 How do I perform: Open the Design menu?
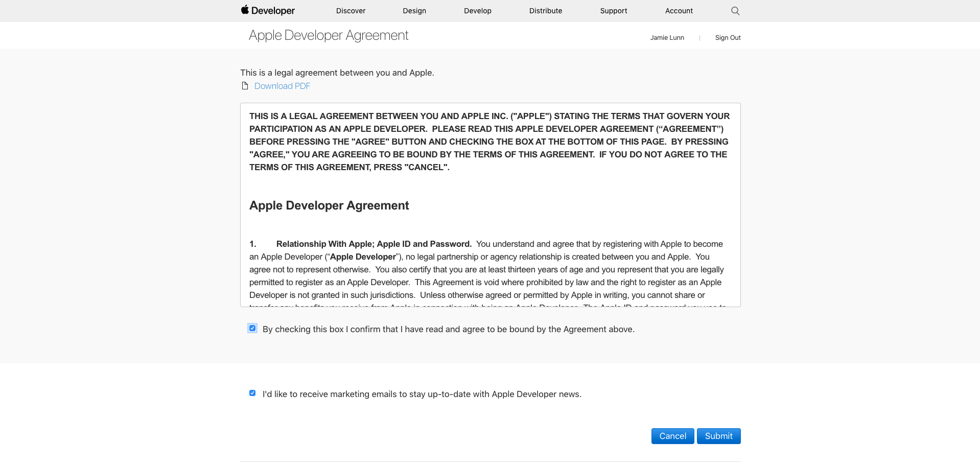point(414,11)
